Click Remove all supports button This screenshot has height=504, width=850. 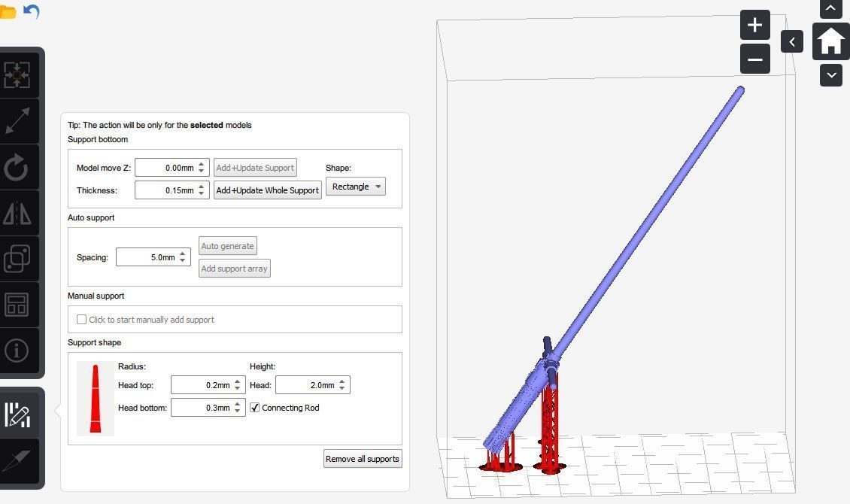click(x=363, y=459)
